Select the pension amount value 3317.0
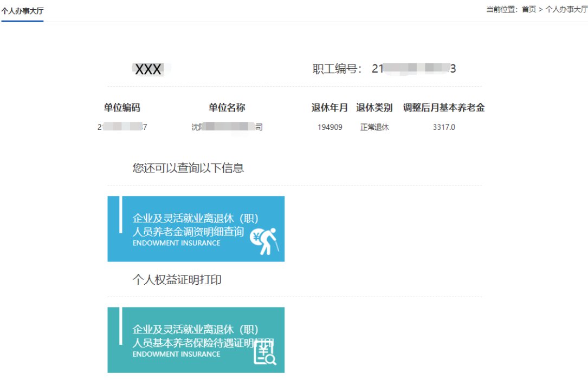 444,128
